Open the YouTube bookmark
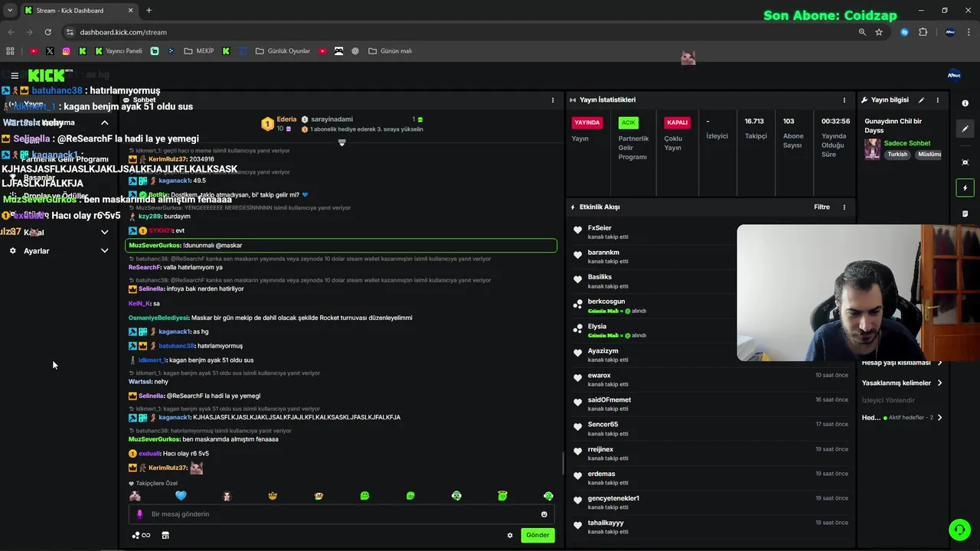The image size is (980, 551). pyautogui.click(x=34, y=51)
